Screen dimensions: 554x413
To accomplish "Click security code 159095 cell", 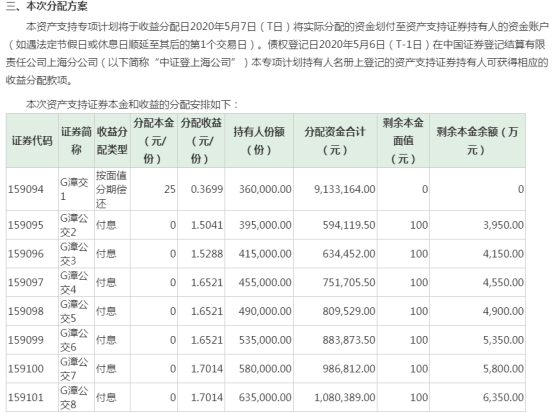I will [x=32, y=225].
